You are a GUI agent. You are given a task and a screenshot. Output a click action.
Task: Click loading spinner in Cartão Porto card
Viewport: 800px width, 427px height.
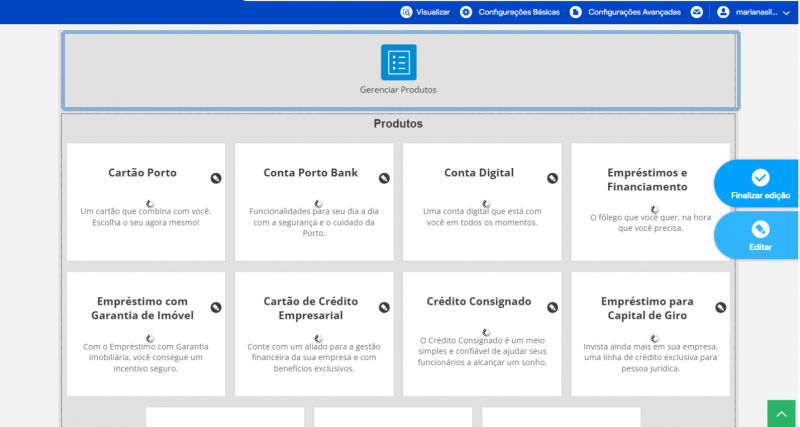pyautogui.click(x=150, y=204)
